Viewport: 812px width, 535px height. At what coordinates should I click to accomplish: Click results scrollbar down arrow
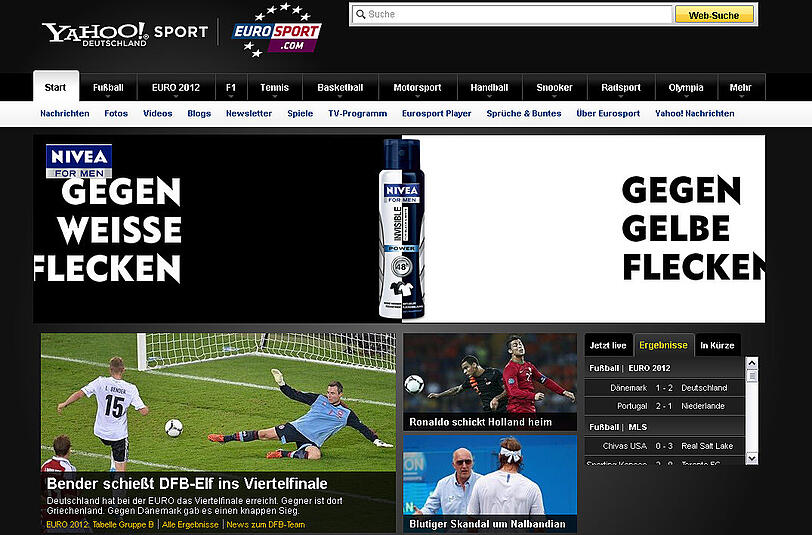pos(752,458)
